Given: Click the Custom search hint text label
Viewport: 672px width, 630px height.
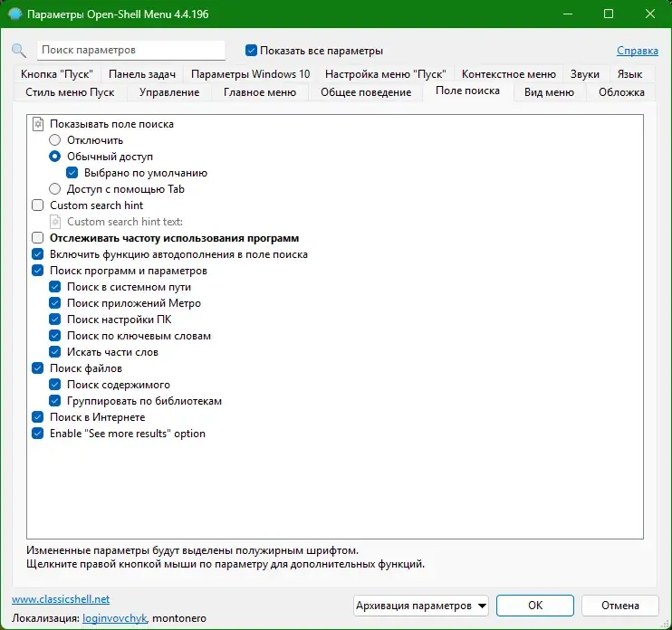Looking at the screenshot, I should [x=125, y=222].
